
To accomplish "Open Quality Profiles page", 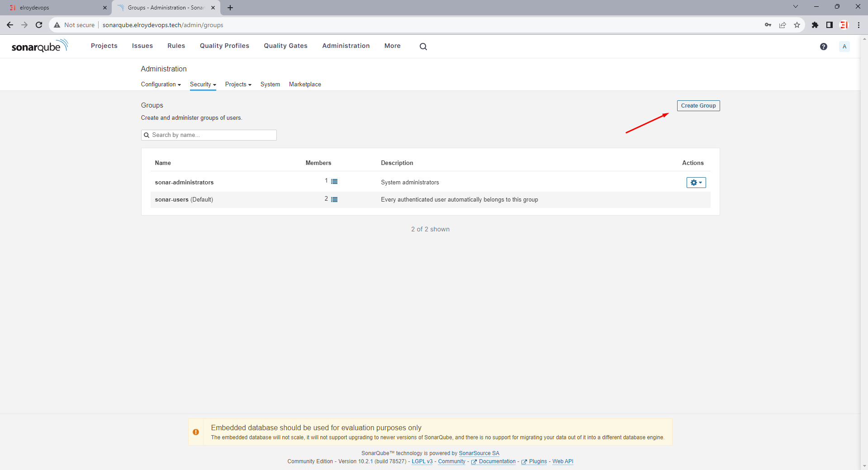I will [x=224, y=46].
